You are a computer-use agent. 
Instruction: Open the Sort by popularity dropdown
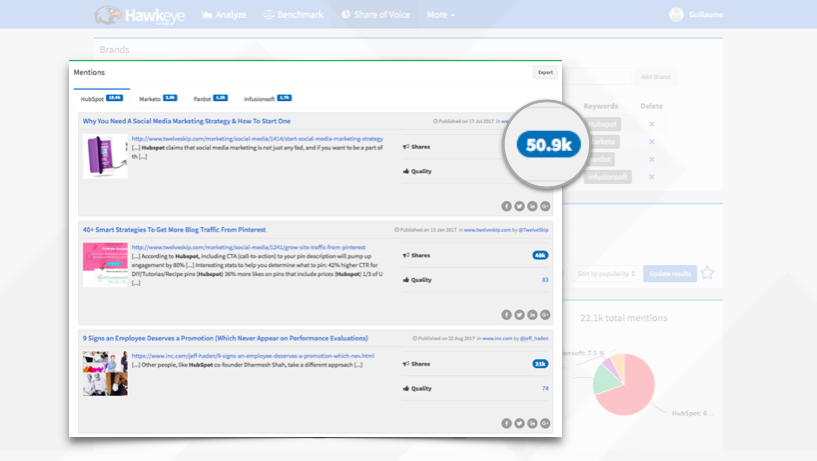pos(605,273)
